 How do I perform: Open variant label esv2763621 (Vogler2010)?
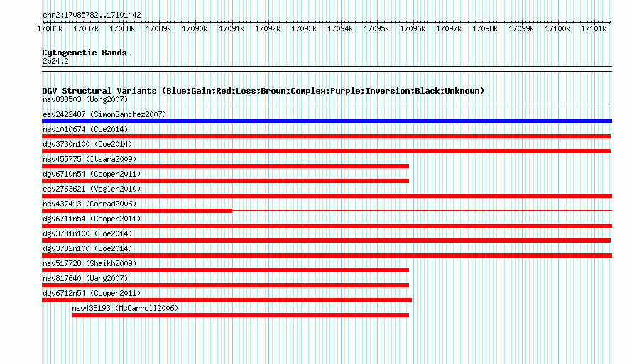pyautogui.click(x=92, y=189)
